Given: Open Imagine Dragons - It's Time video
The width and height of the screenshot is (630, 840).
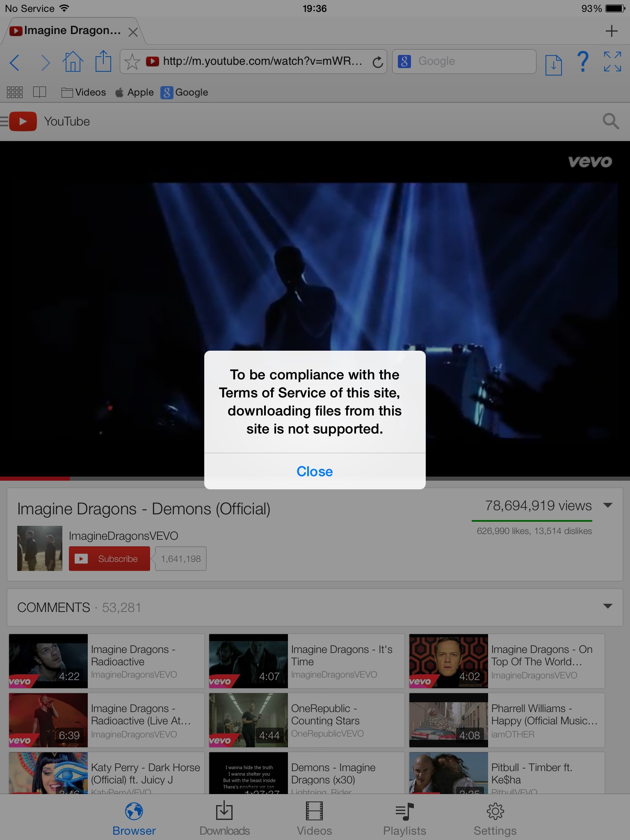Looking at the screenshot, I should [x=307, y=661].
